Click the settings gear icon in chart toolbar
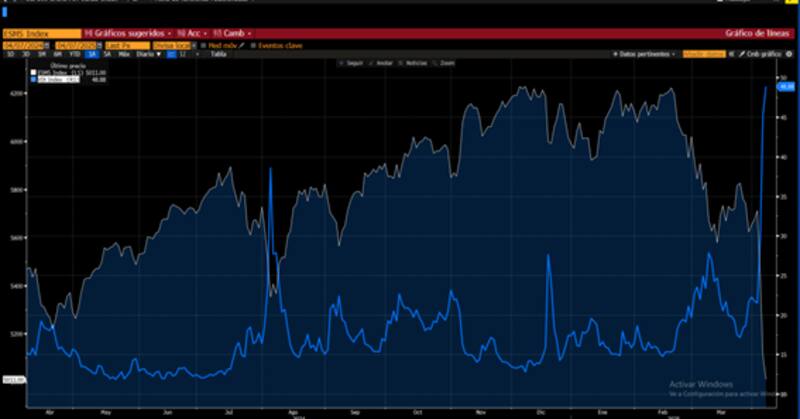The width and height of the screenshot is (800, 419). coord(789,54)
